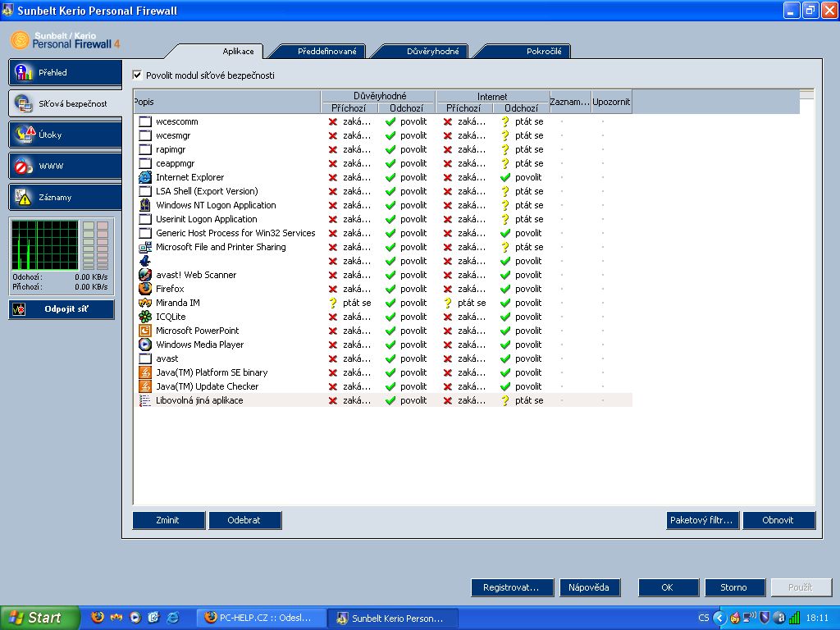Click the Internet Explorer icon in the list

145,177
